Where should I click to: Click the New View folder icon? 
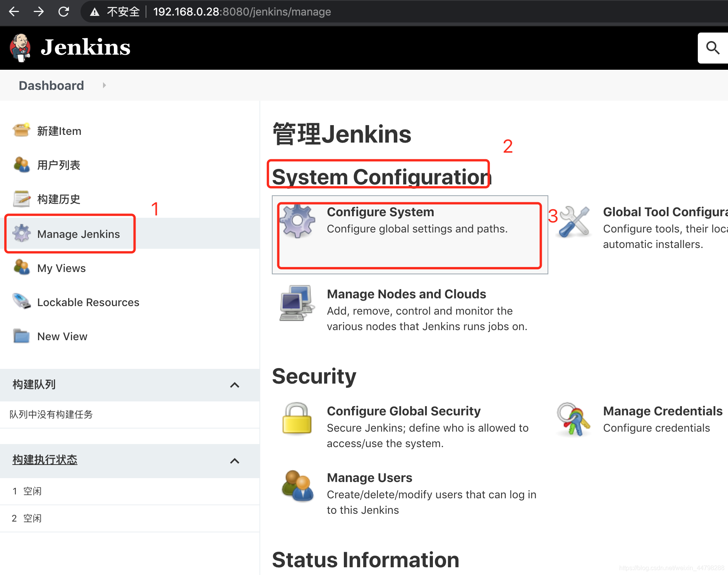click(x=21, y=336)
